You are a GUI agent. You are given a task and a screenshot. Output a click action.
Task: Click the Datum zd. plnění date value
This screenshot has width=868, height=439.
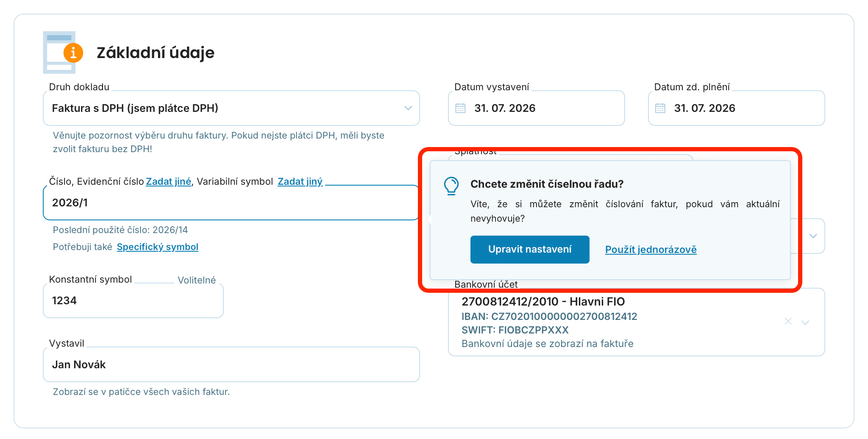[x=704, y=108]
